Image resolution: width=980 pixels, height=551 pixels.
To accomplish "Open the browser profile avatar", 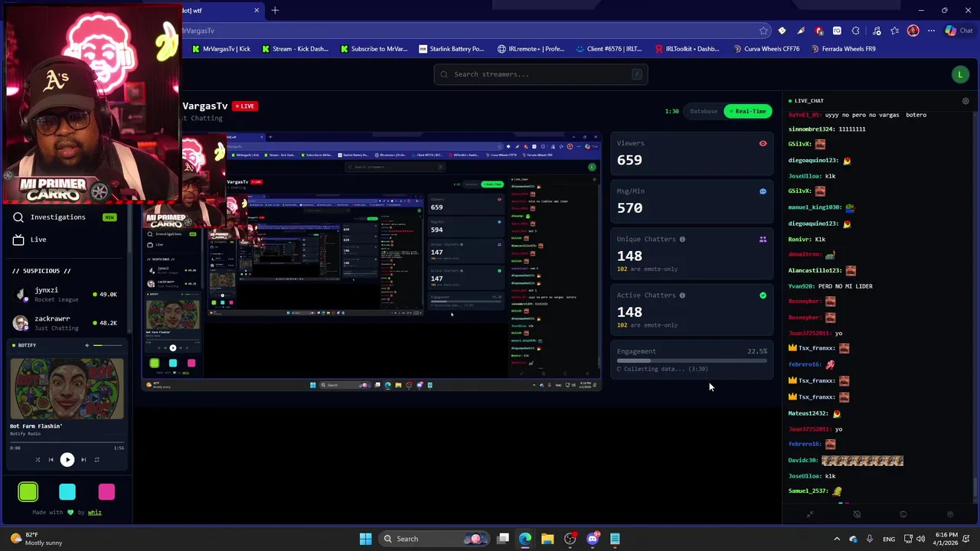I will (x=913, y=31).
